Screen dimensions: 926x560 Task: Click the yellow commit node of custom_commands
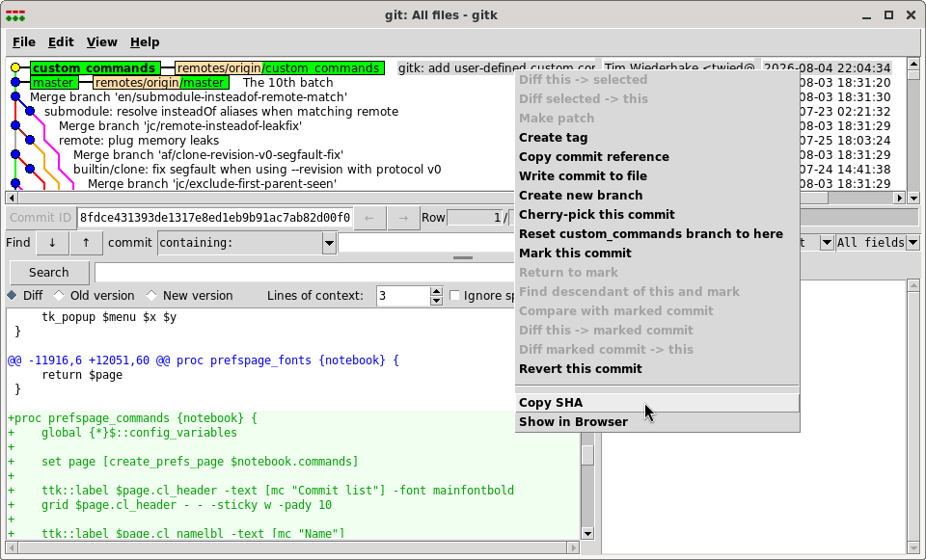[15, 67]
